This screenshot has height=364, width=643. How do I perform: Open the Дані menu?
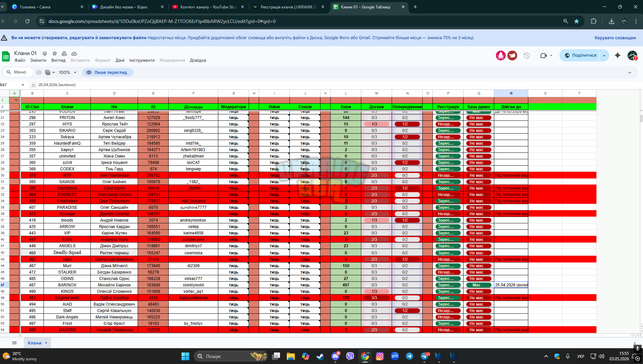[120, 60]
